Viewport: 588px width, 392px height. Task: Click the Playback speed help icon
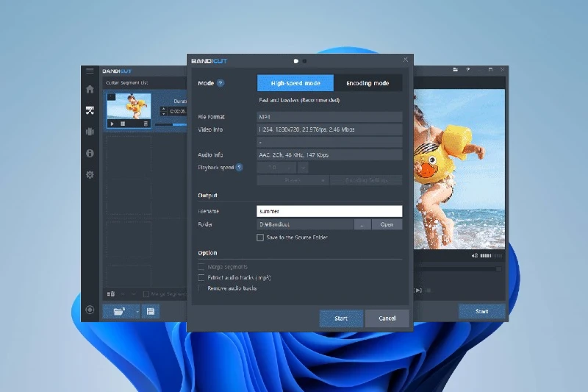click(x=239, y=168)
